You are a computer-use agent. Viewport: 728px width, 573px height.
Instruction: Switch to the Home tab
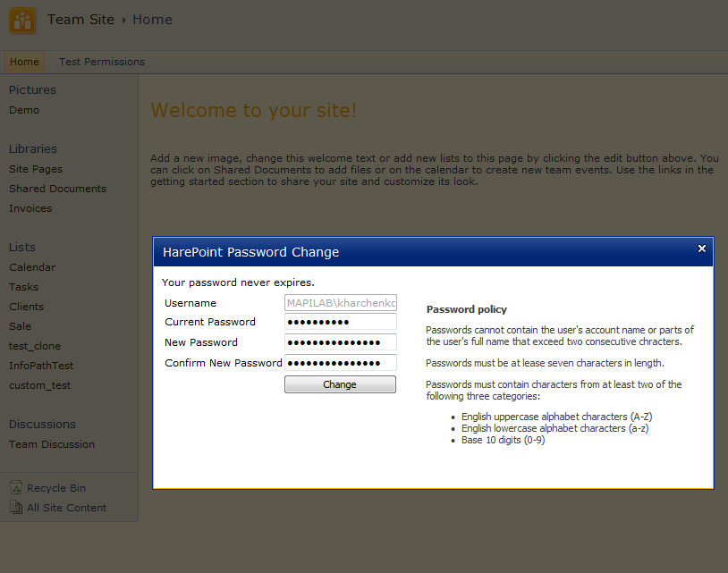point(25,62)
